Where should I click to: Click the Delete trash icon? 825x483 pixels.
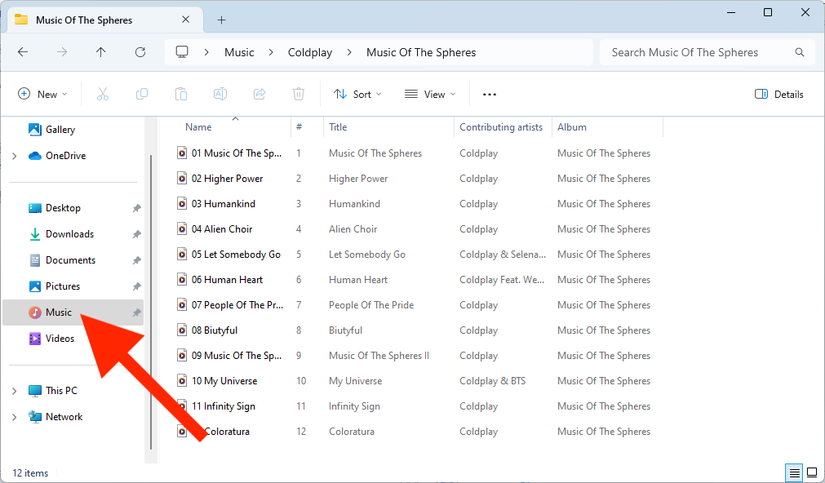click(x=298, y=94)
